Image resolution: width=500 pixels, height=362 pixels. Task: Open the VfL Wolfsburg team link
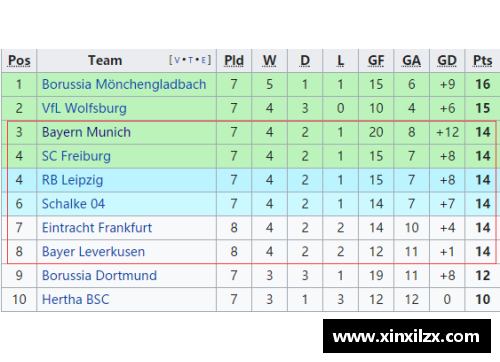tap(84, 109)
